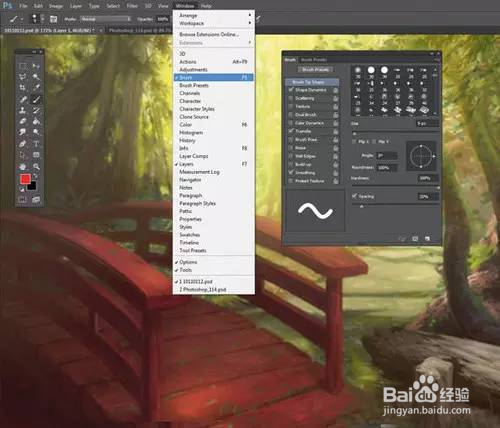Click the Angle input field
The height and width of the screenshot is (428, 500).
[387, 156]
